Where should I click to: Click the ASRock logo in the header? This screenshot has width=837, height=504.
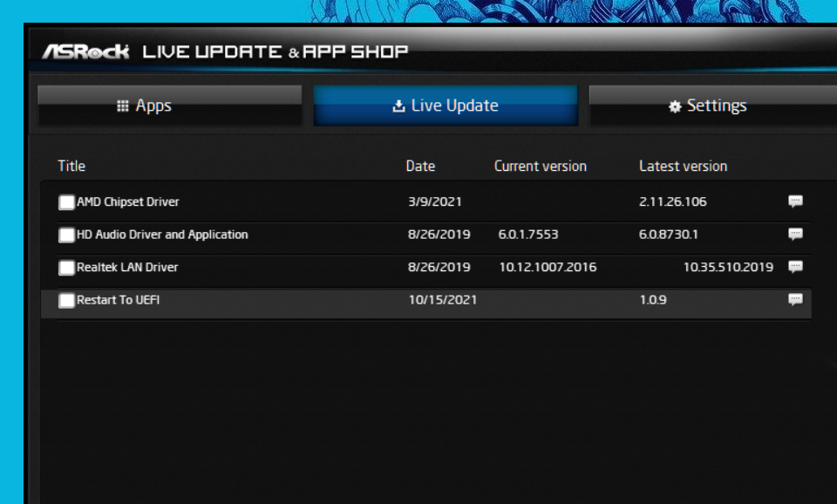pos(86,51)
